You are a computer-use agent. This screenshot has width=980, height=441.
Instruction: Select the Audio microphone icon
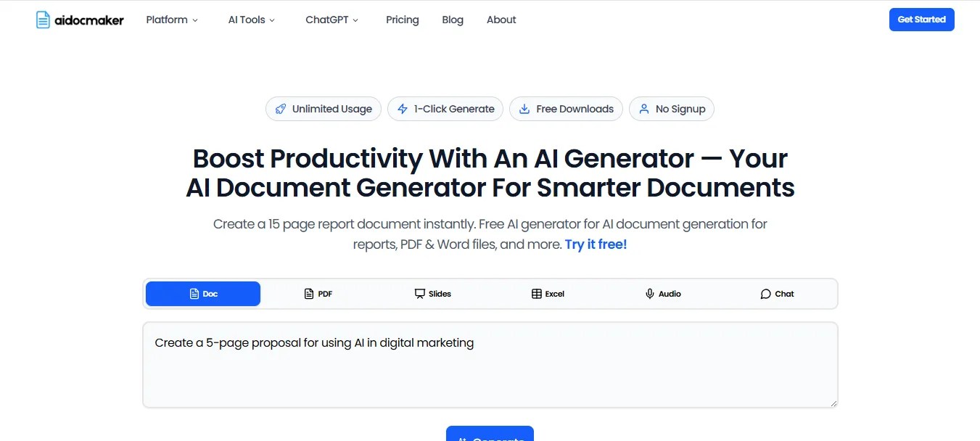(x=650, y=294)
